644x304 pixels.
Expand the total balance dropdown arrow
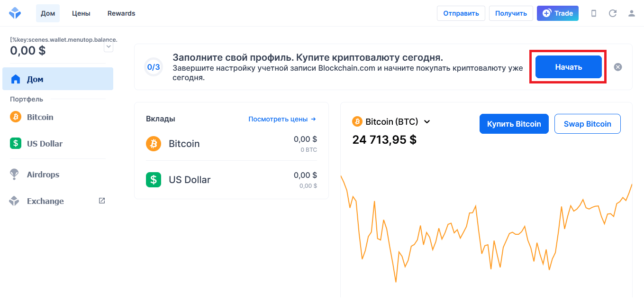coord(109,46)
